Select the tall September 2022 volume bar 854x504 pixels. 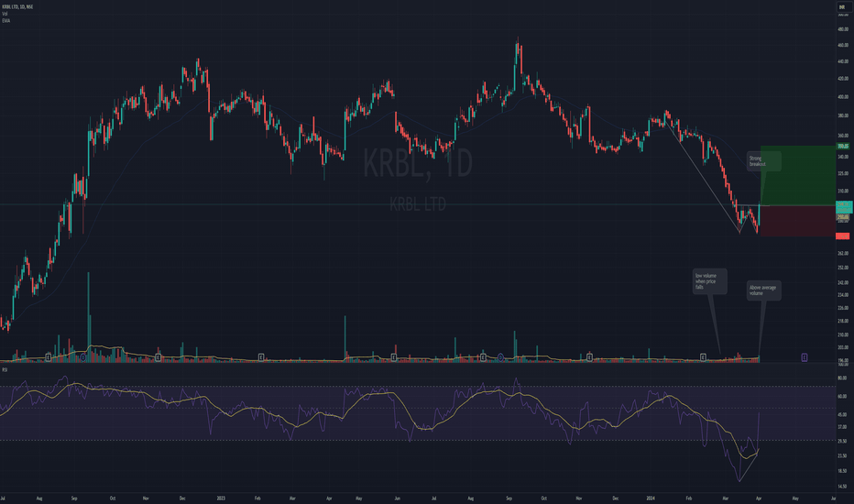click(88, 316)
